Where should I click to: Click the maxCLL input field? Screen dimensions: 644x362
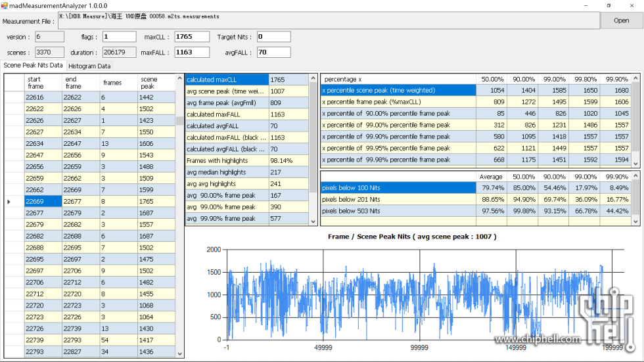coord(191,37)
